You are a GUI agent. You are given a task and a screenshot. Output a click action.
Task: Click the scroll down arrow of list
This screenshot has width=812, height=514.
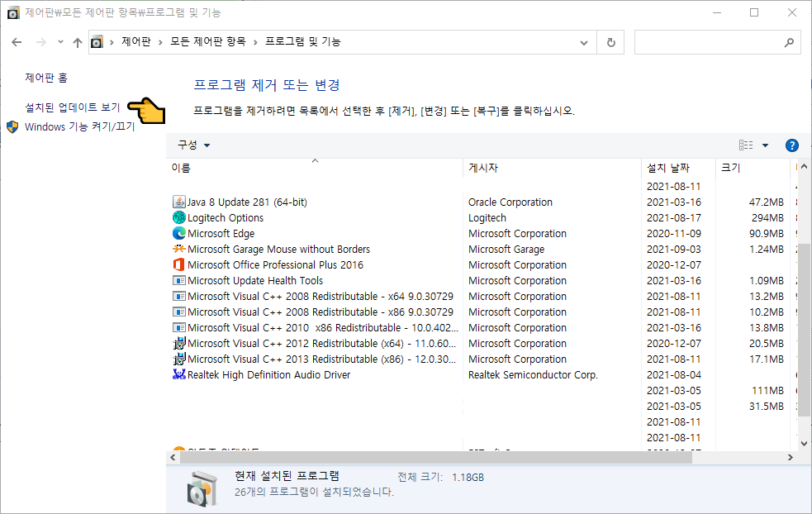tap(804, 444)
